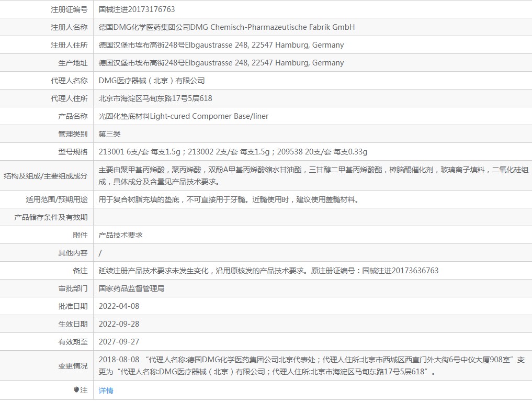Click the 适用范围/预期用途 label
532x401 pixels.
point(56,199)
